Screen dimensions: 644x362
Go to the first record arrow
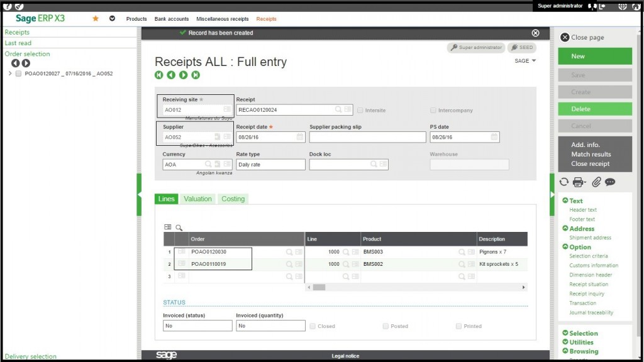[159, 75]
